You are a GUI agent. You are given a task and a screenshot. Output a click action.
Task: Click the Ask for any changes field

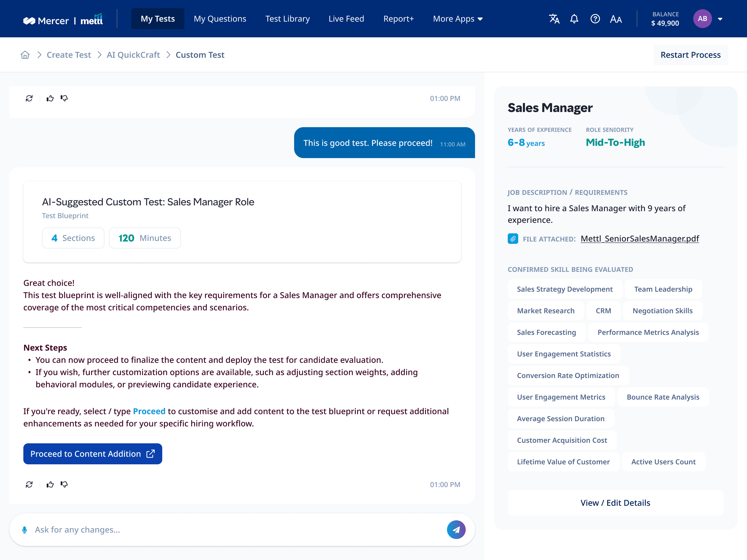coord(236,530)
